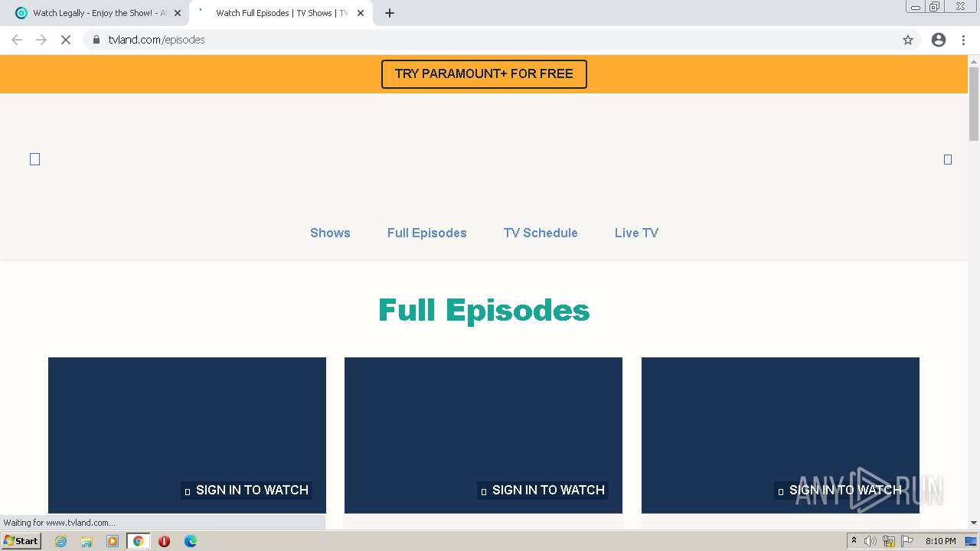Click the scrollbar down arrow

coord(974,523)
